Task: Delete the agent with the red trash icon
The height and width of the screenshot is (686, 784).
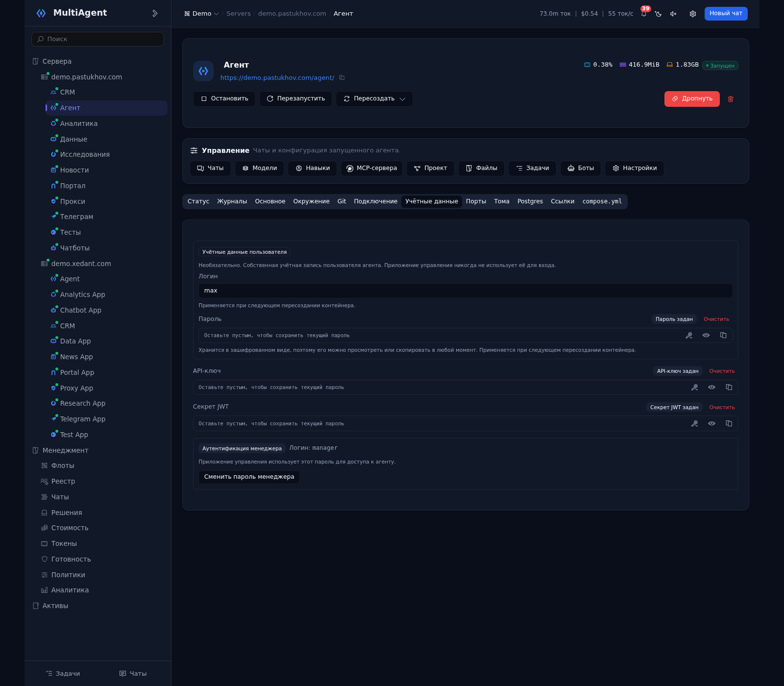Action: pos(731,99)
